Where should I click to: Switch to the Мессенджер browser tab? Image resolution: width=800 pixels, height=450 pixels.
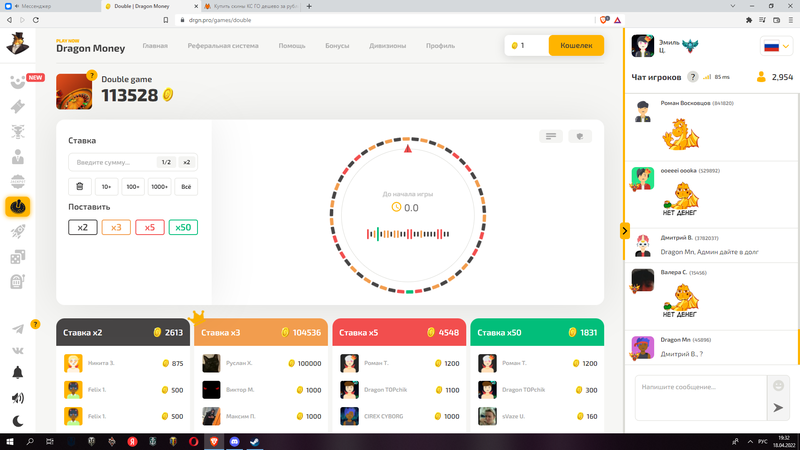click(48, 6)
